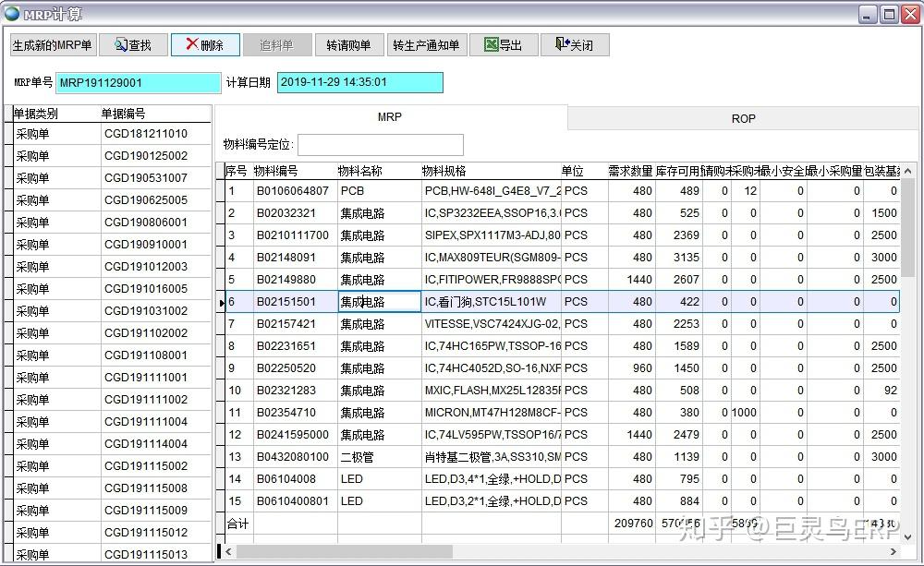The width and height of the screenshot is (924, 566).
Task: Click the 物料名称 column header
Action: (x=380, y=171)
